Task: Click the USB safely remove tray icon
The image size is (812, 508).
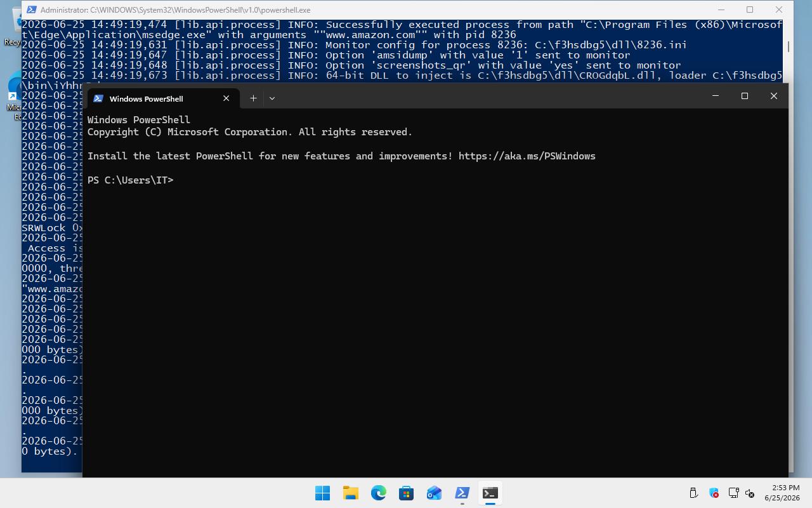Action: click(693, 493)
